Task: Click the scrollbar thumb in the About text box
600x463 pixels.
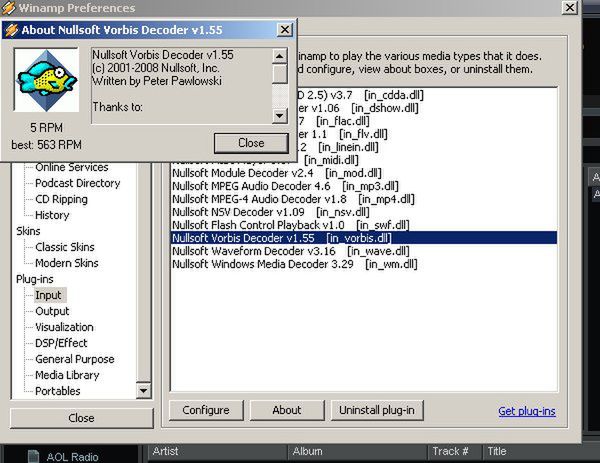Action: point(280,74)
